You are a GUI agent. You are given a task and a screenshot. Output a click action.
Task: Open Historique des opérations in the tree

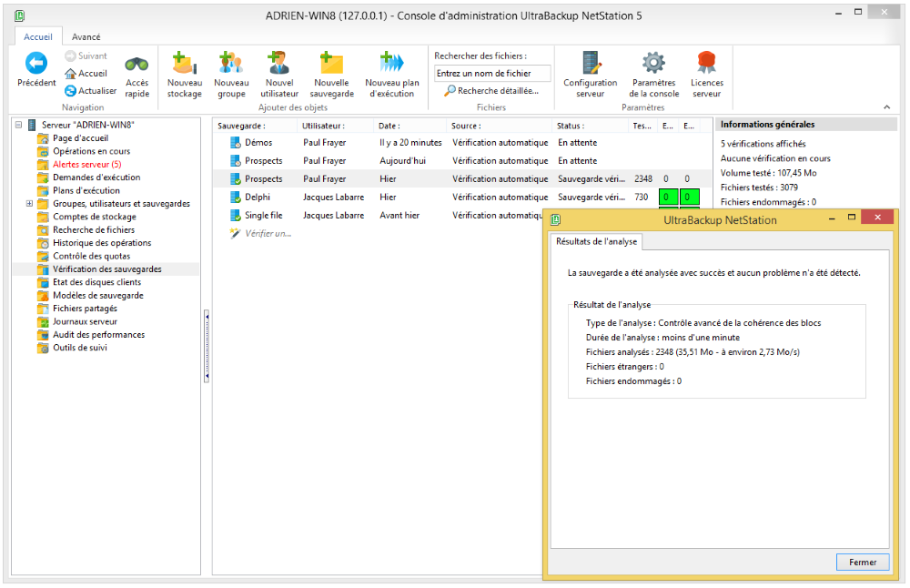coord(102,243)
